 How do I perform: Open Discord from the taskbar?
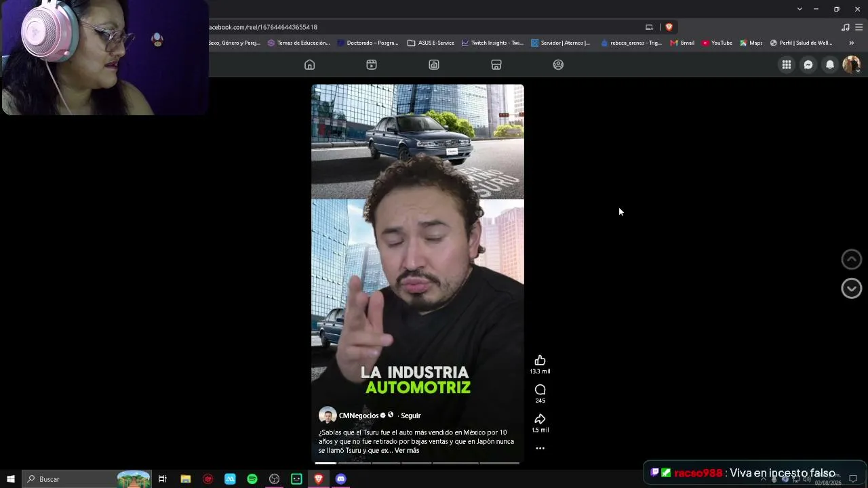pos(341,479)
